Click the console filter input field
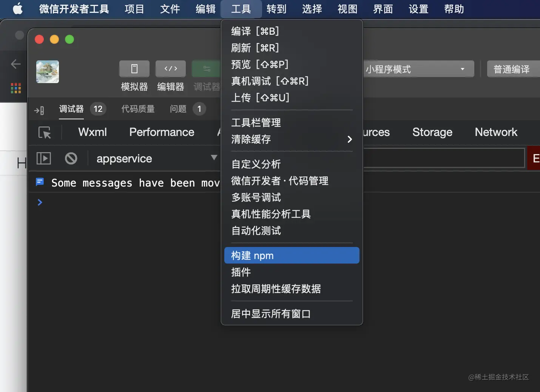 [443, 158]
